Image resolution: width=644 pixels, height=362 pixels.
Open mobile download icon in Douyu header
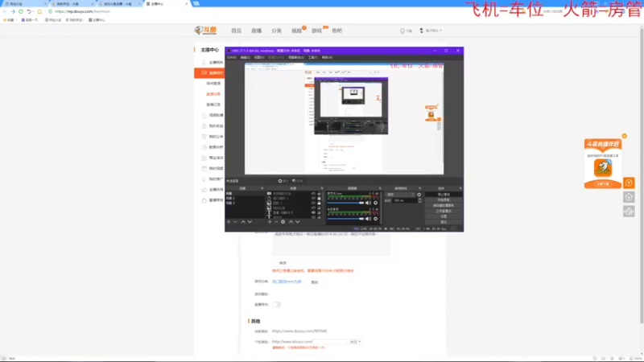pyautogui.click(x=402, y=31)
